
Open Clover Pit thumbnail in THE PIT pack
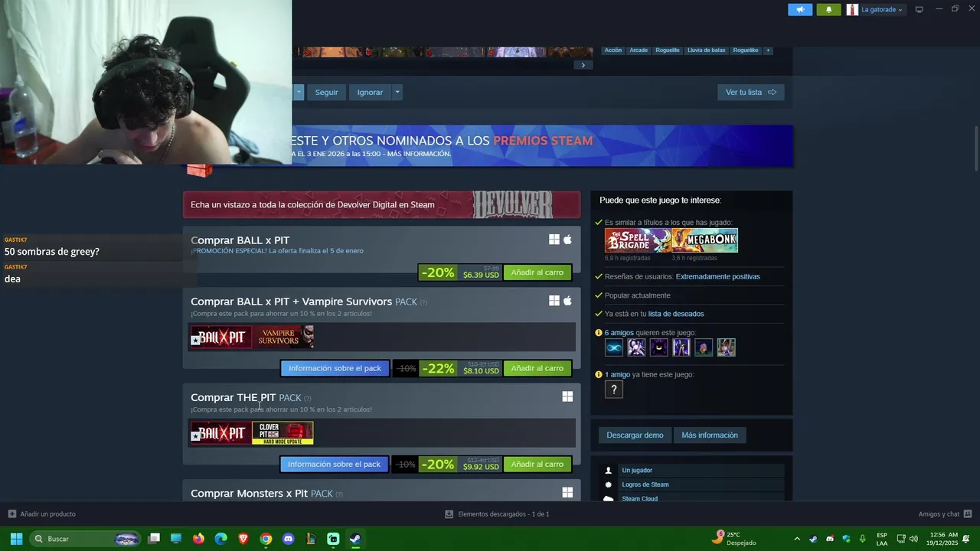pyautogui.click(x=283, y=433)
